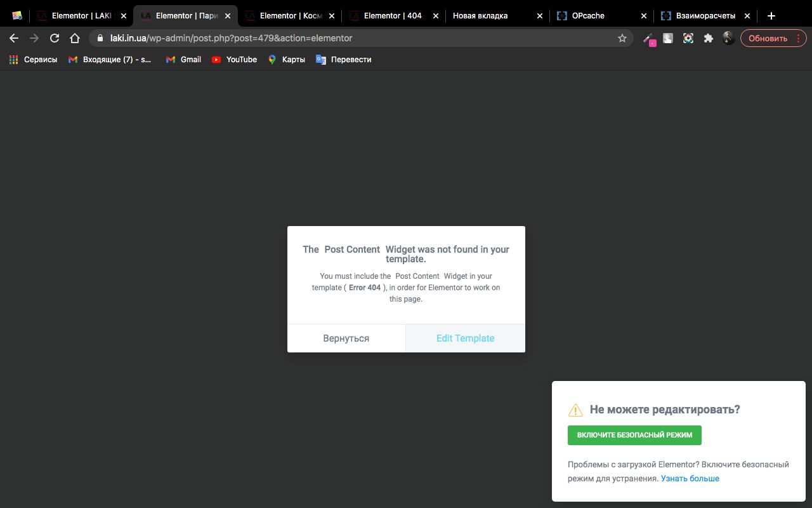The width and height of the screenshot is (812, 508).
Task: Close the active Elementor | Пари tab
Action: (x=227, y=16)
